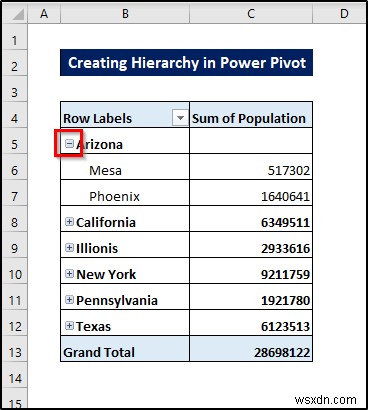Screen dimensions: 368x410
Task: Expand the California group
Action: click(x=69, y=222)
